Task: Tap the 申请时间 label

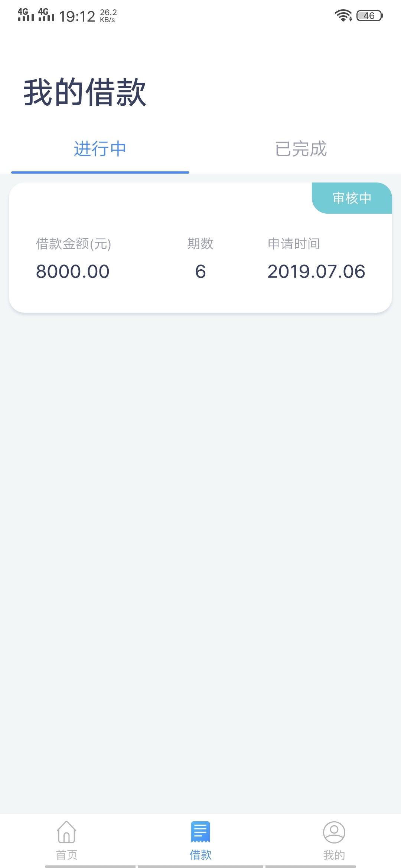Action: coord(294,244)
